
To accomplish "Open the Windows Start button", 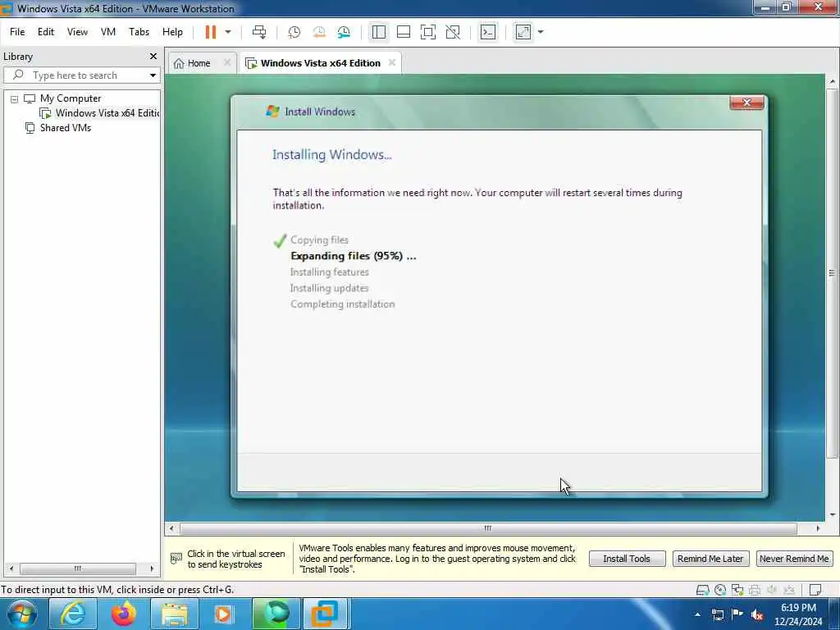I will (21, 614).
